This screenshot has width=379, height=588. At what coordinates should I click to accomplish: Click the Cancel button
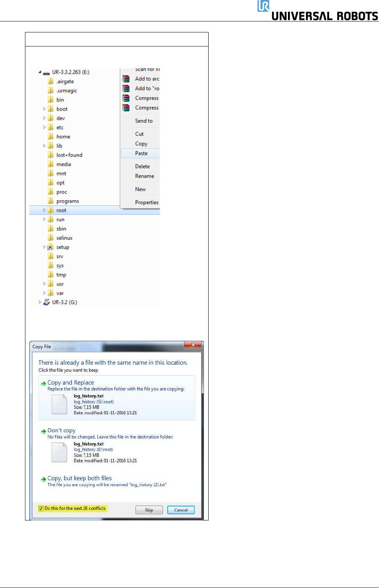(x=181, y=510)
